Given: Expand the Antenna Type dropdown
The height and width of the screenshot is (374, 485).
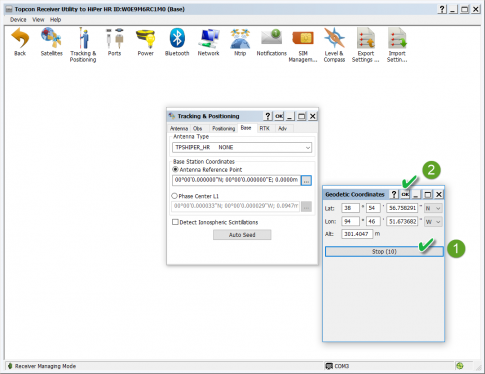Looking at the screenshot, I should click(242, 147).
